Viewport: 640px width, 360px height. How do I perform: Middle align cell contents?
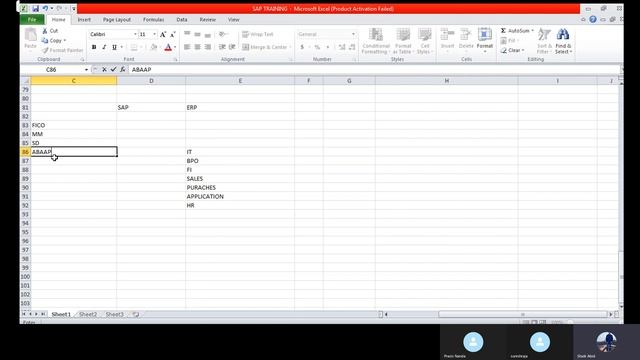197,34
